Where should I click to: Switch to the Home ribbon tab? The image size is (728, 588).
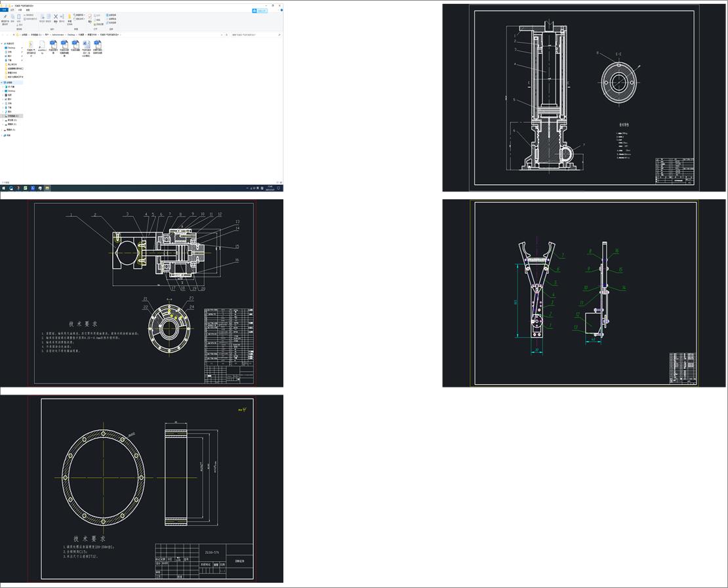coord(12,10)
